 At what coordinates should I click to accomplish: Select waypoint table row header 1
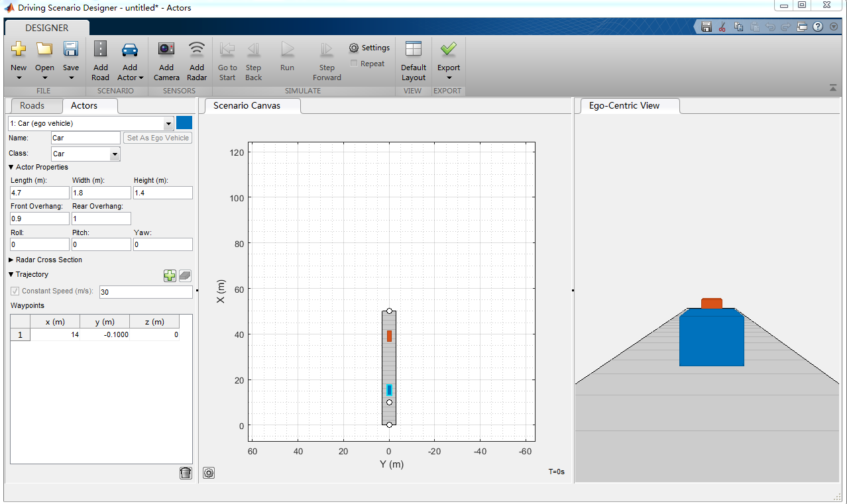pyautogui.click(x=20, y=335)
